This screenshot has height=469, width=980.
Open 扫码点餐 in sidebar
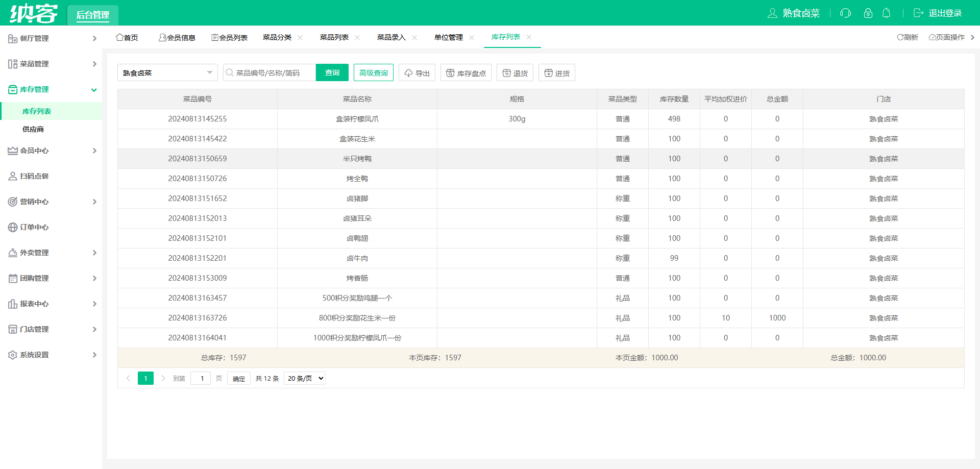click(x=51, y=176)
